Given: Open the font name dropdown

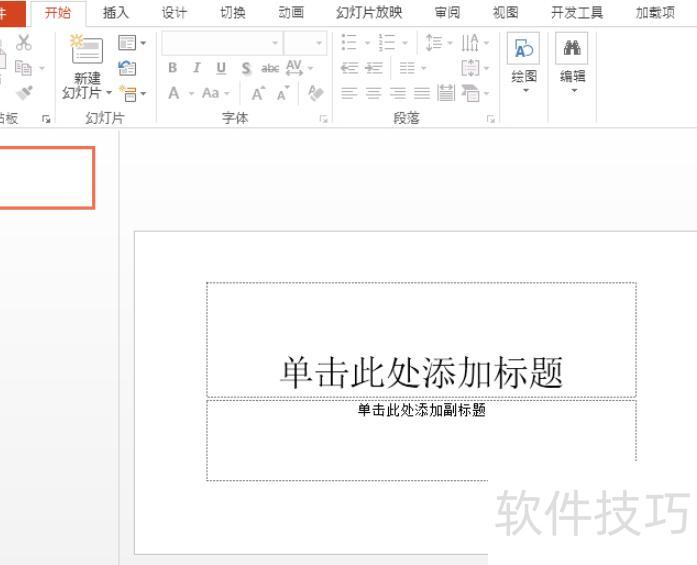Looking at the screenshot, I should coord(275,44).
